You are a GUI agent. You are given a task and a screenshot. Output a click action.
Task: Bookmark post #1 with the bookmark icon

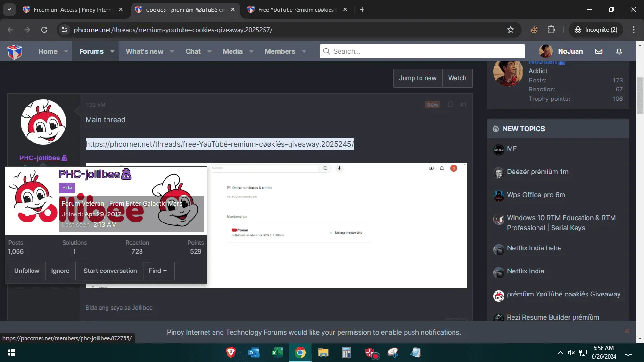coord(450,105)
